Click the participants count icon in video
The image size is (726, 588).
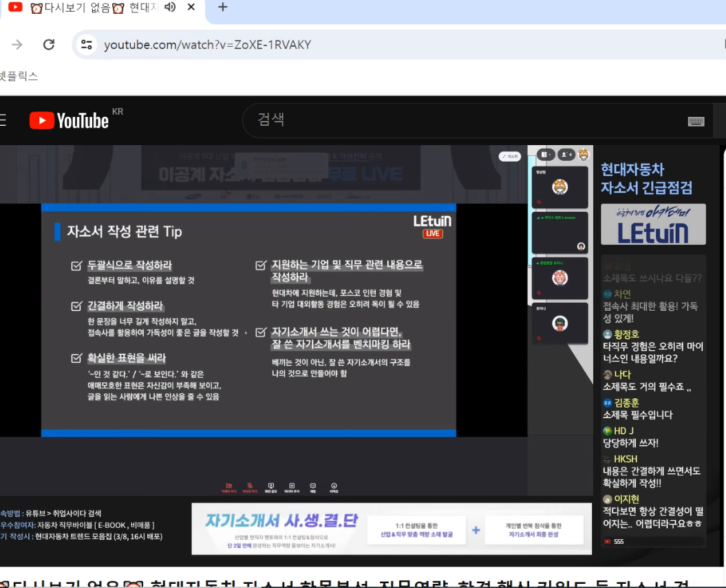[x=566, y=155]
